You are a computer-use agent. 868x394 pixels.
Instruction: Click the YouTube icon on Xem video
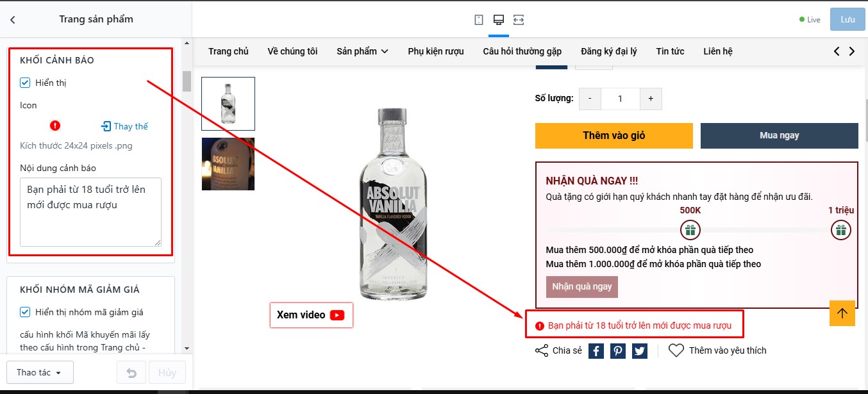click(x=337, y=315)
